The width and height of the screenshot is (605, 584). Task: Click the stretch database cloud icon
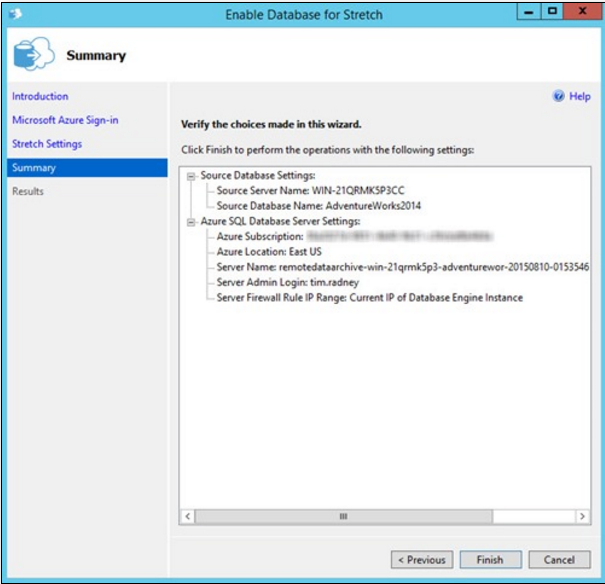tap(34, 54)
